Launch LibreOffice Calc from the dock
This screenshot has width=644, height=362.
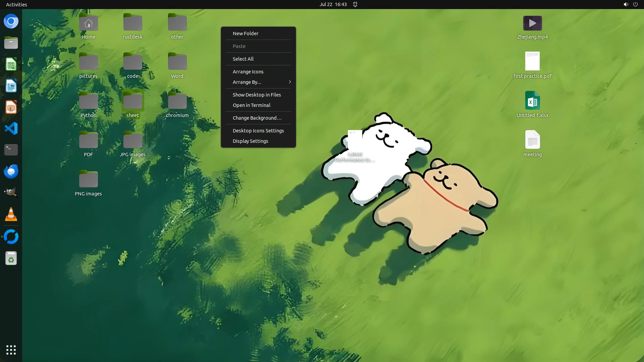coord(11,64)
